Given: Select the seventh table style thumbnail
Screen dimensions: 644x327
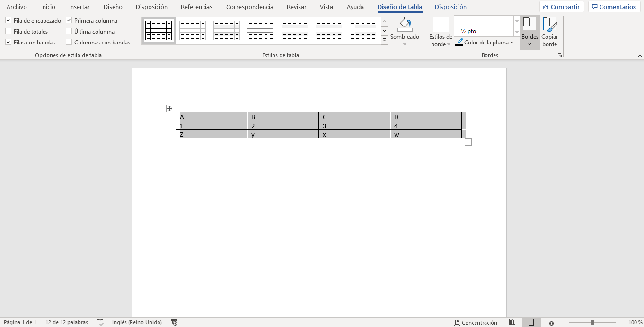Looking at the screenshot, I should point(363,31).
